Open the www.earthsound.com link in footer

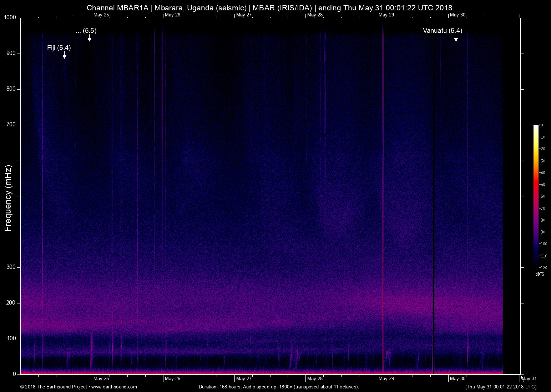[x=114, y=387]
